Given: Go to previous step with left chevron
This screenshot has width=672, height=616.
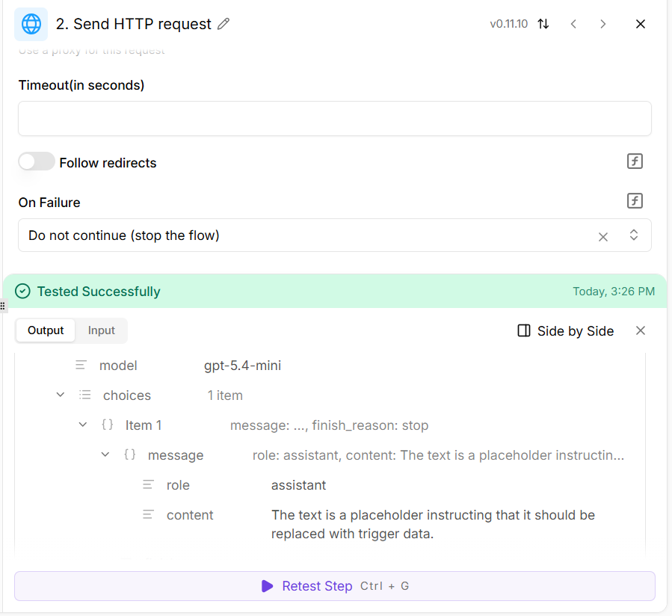Looking at the screenshot, I should tap(573, 24).
